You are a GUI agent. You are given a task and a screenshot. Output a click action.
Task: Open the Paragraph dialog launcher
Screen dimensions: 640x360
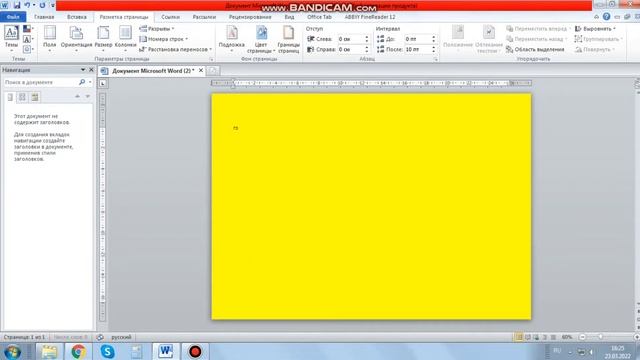click(x=436, y=60)
